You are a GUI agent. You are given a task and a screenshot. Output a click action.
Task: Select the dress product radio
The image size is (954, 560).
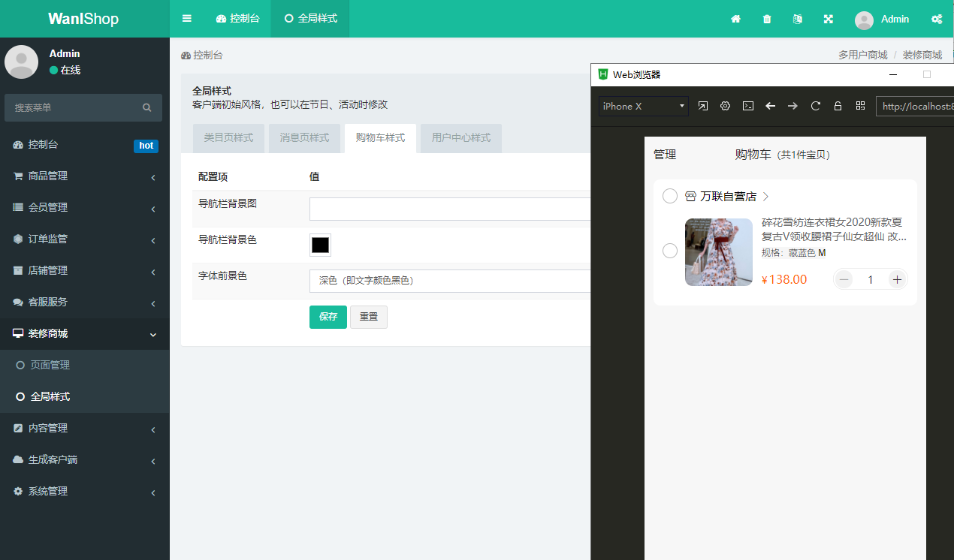(x=670, y=251)
